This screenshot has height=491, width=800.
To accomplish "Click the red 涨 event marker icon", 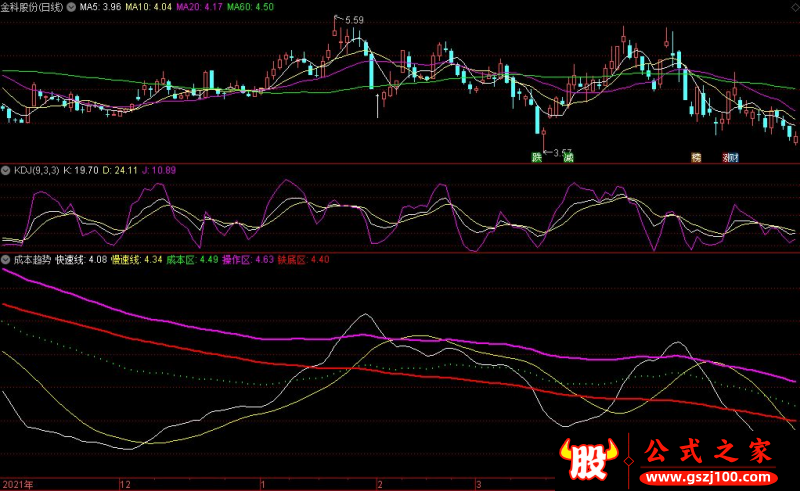I will [x=727, y=157].
